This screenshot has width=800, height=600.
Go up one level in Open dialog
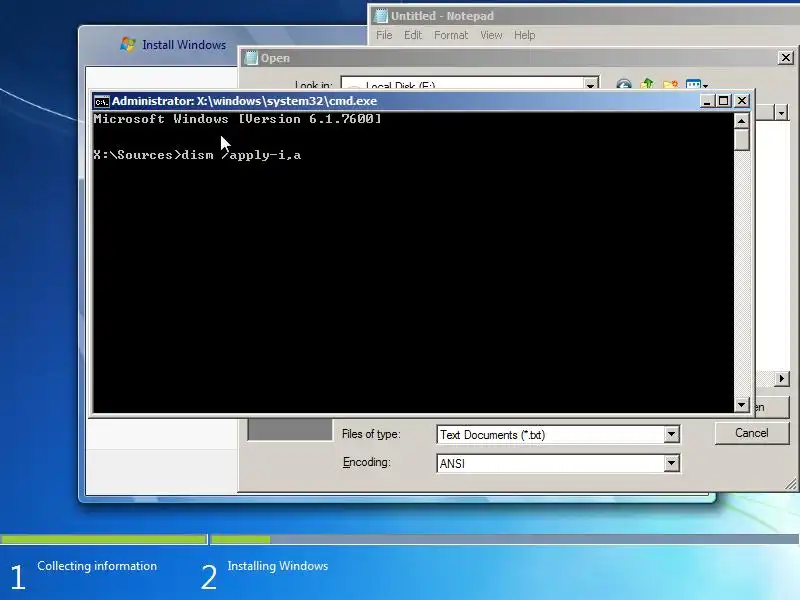647,84
